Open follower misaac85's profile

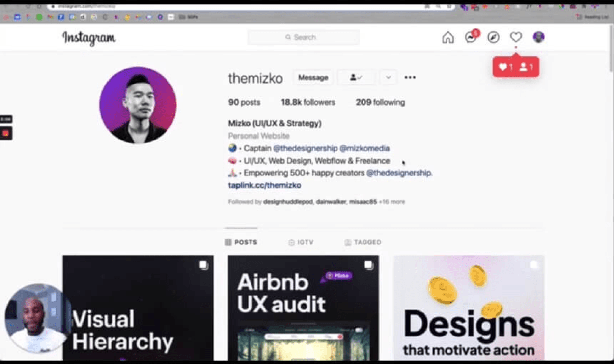point(363,202)
